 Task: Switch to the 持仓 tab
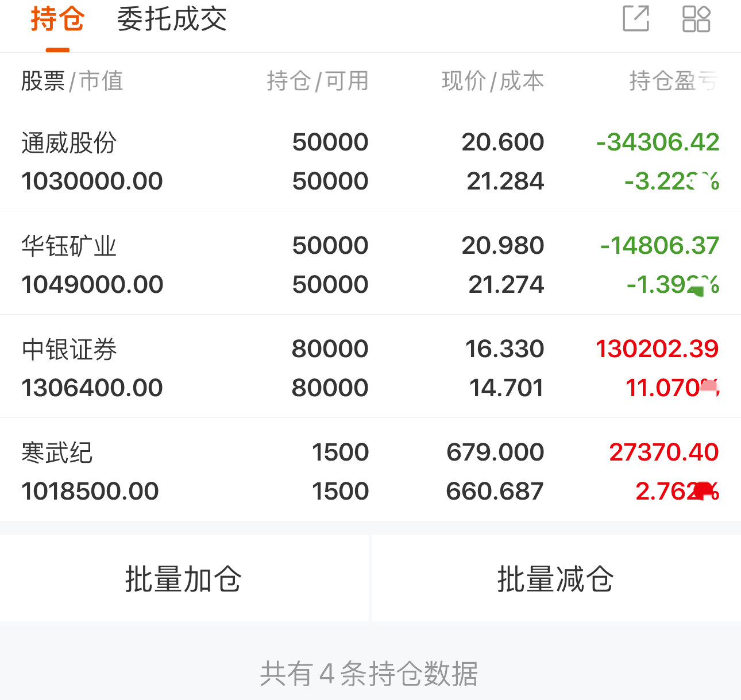[57, 19]
